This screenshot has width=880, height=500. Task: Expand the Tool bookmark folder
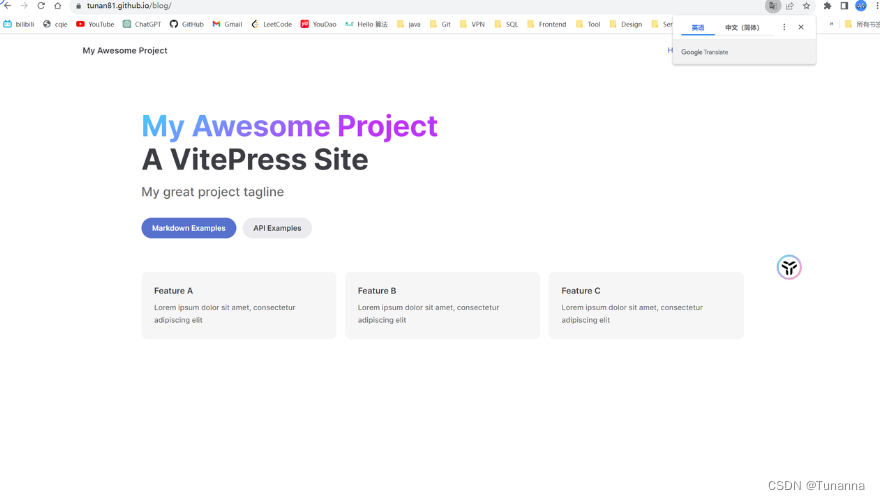588,24
